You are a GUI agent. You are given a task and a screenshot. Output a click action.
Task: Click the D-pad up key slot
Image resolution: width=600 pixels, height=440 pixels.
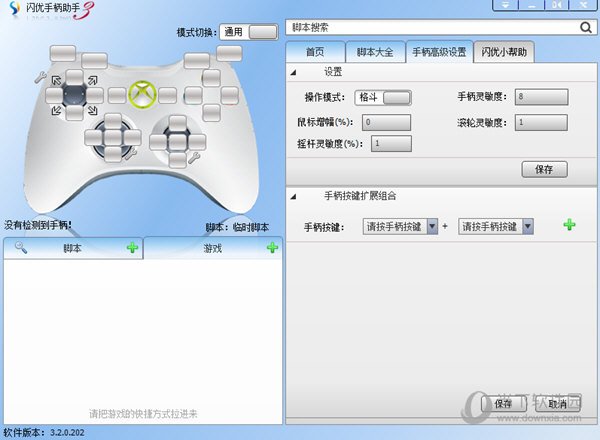click(75, 77)
